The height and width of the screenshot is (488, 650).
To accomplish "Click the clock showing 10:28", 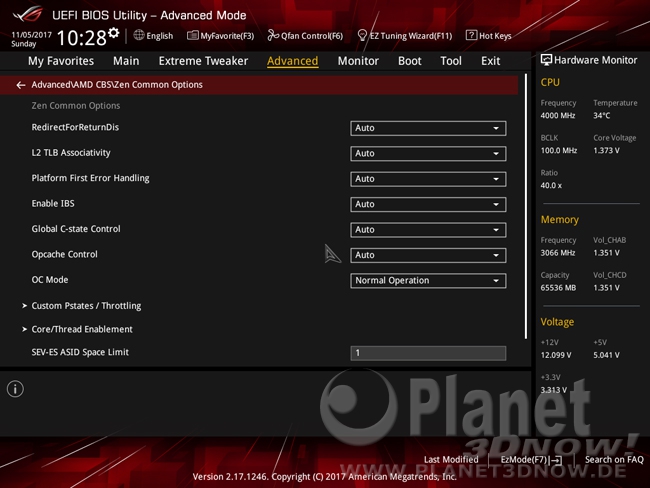I will pos(82,38).
